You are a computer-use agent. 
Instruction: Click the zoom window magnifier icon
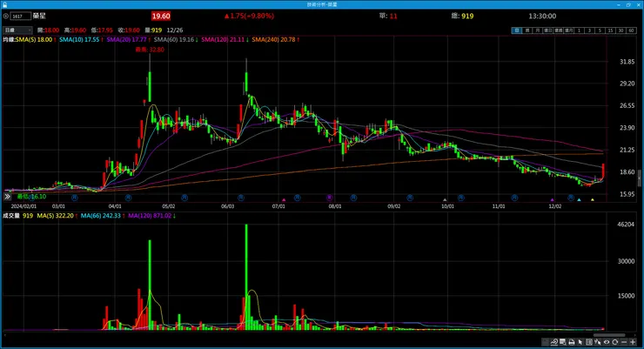563,342
